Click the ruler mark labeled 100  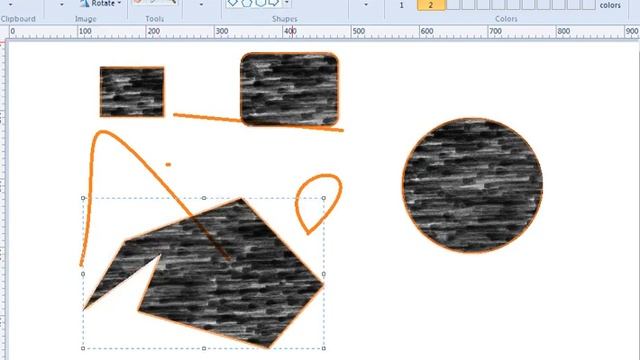85,31
